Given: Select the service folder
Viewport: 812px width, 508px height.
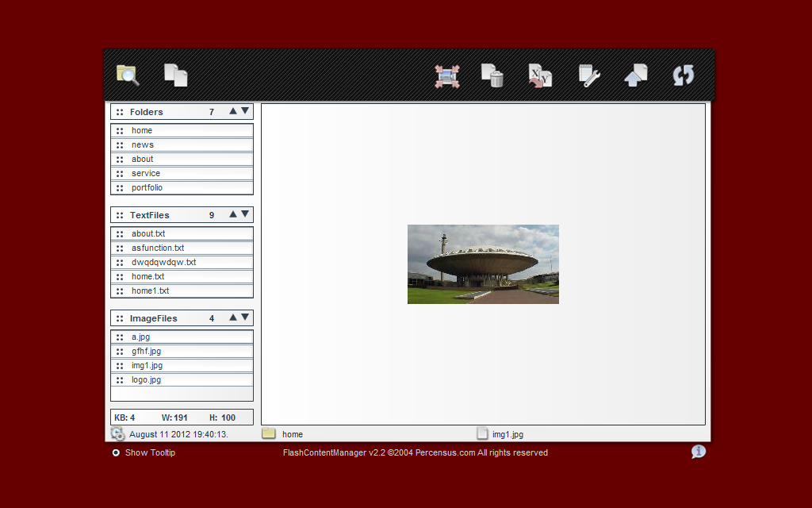Looking at the screenshot, I should point(182,173).
